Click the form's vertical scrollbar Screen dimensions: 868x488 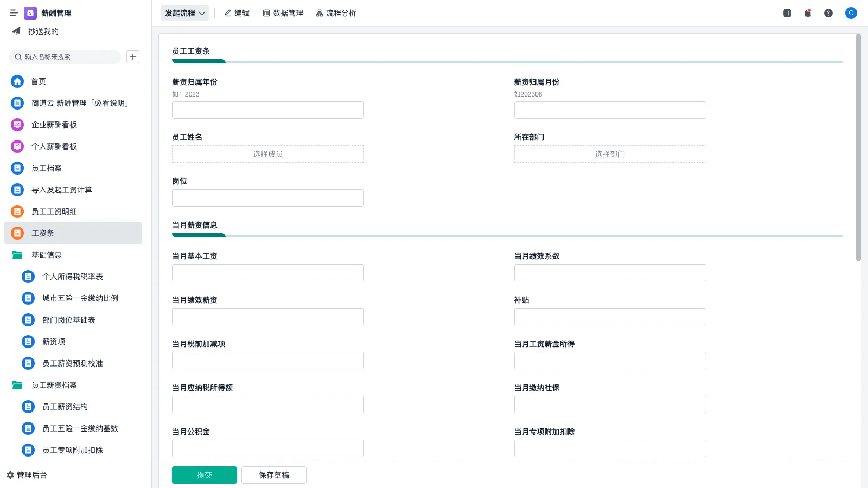[858, 147]
